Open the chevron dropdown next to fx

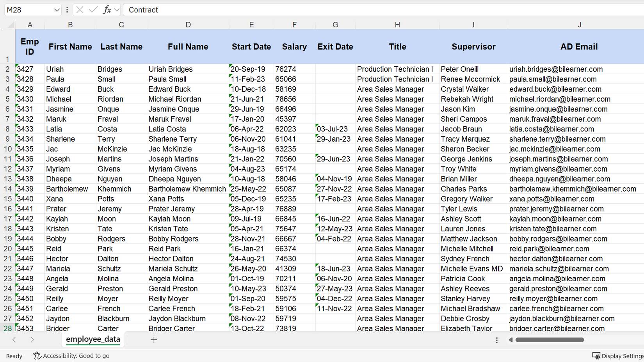(x=117, y=10)
